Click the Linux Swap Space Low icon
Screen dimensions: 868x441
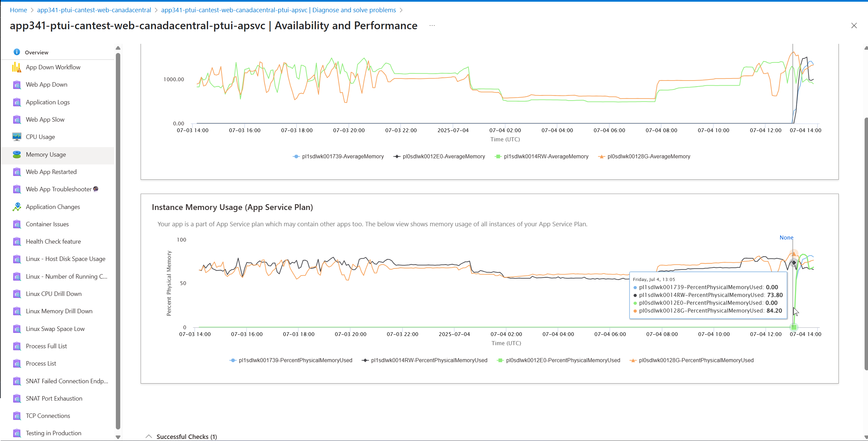(x=17, y=329)
